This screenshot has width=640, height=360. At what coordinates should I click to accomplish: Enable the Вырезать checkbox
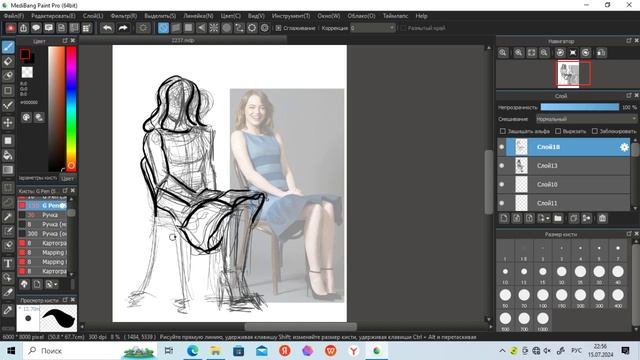point(558,131)
